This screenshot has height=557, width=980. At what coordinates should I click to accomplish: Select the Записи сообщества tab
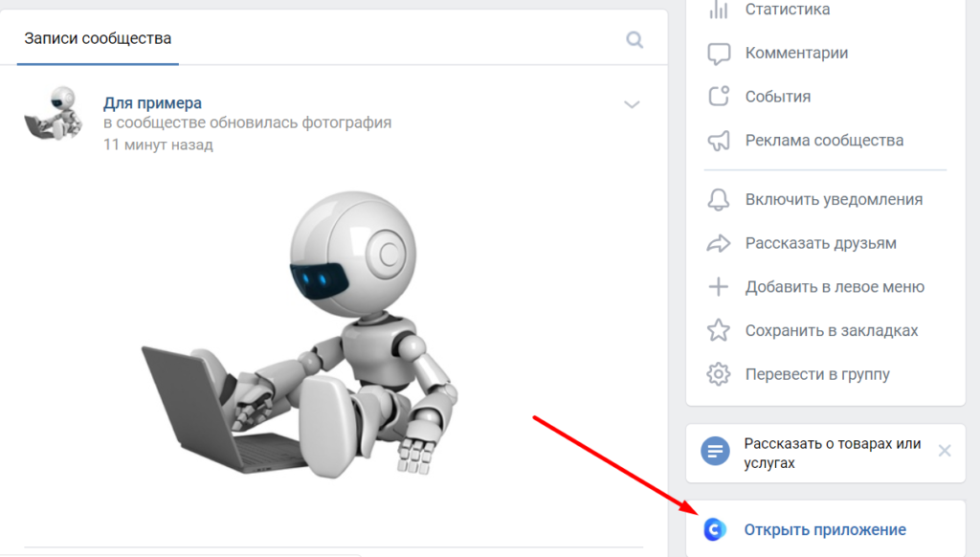[98, 38]
